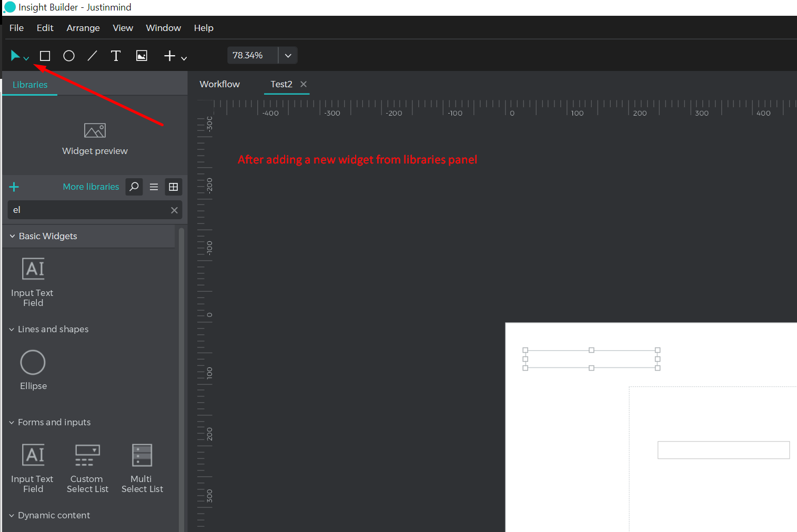Click the Widget preview image placeholder
Screen dimensions: 797x532
[x=95, y=130]
